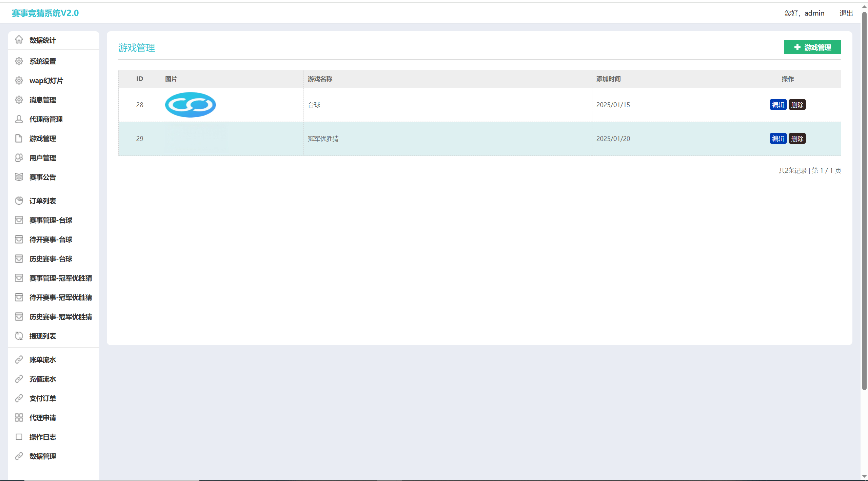Image resolution: width=868 pixels, height=481 pixels.
Task: Click the person icon beside 代理商管理
Action: point(19,119)
